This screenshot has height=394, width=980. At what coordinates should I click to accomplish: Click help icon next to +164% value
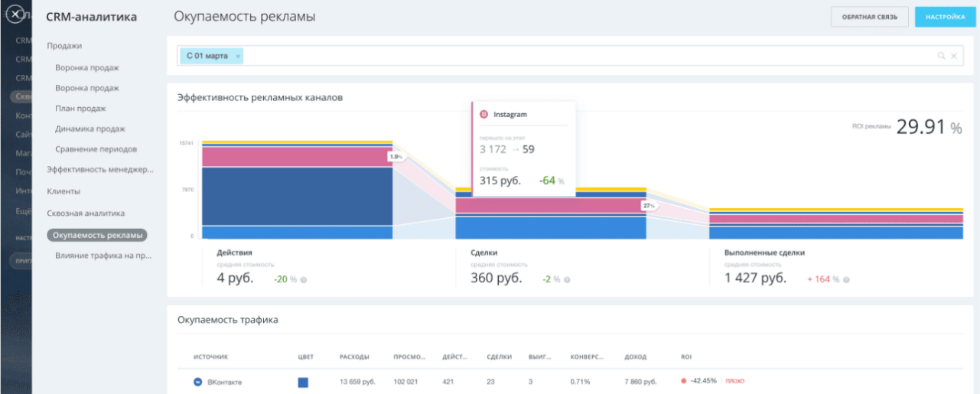(846, 280)
